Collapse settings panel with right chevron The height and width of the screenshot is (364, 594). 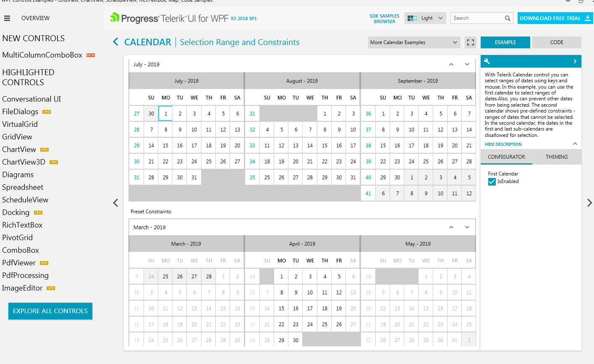point(575,61)
